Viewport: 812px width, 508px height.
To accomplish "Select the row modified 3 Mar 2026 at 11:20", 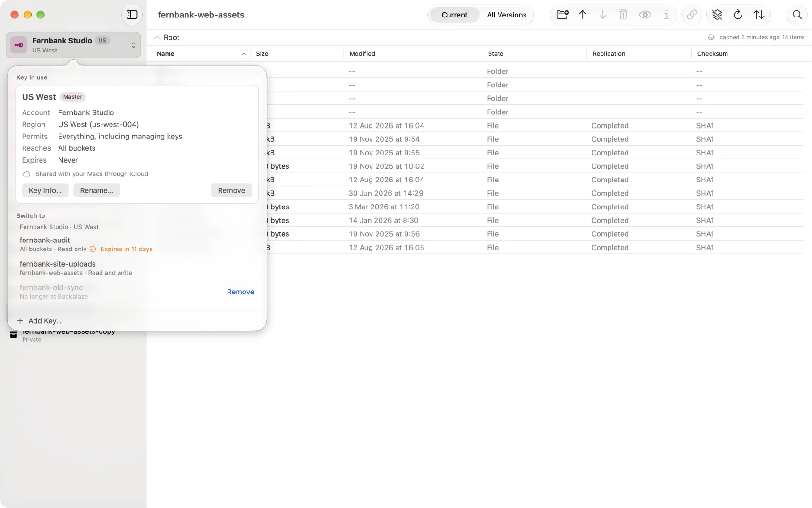I will click(x=534, y=207).
